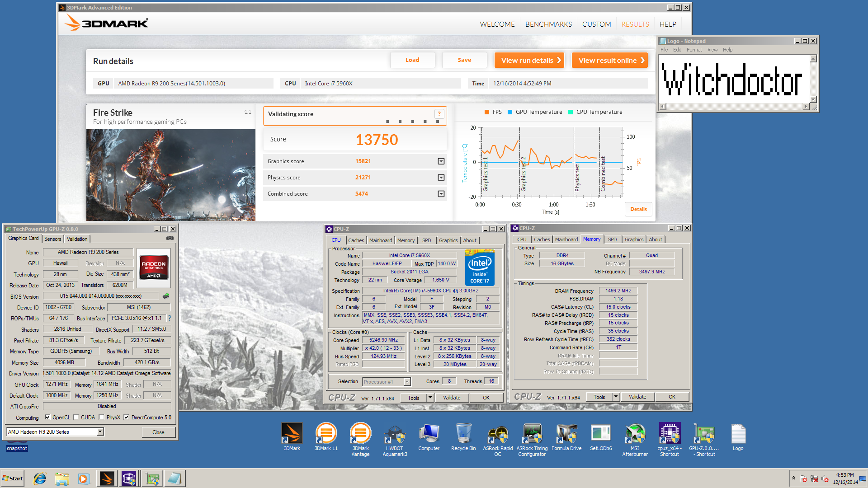Click the blue GPU Temperature legend swatch
This screenshot has width=868, height=488.
click(x=510, y=112)
